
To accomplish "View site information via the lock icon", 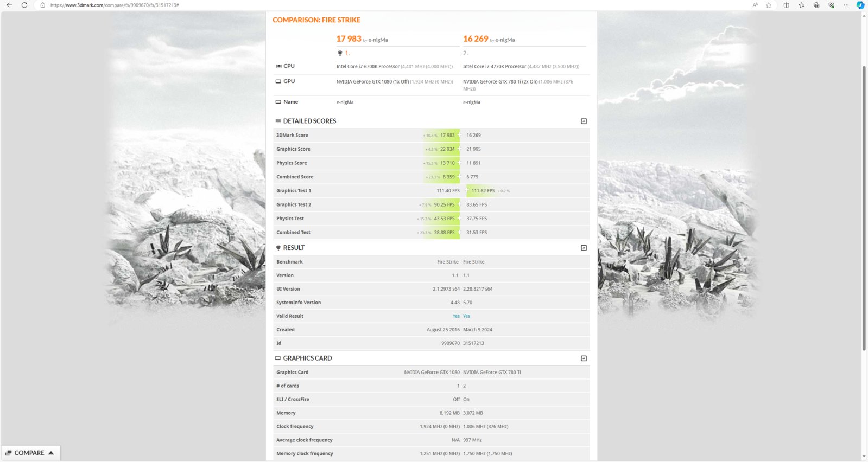I will click(x=43, y=5).
